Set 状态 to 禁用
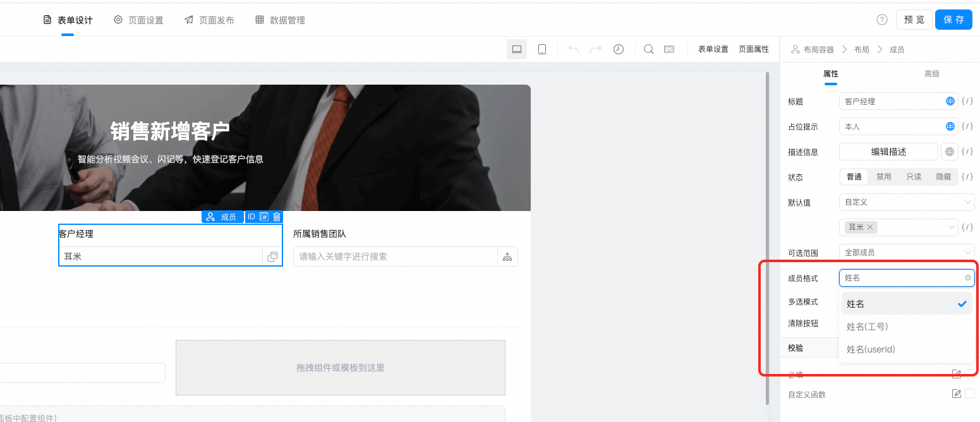 [x=883, y=177]
